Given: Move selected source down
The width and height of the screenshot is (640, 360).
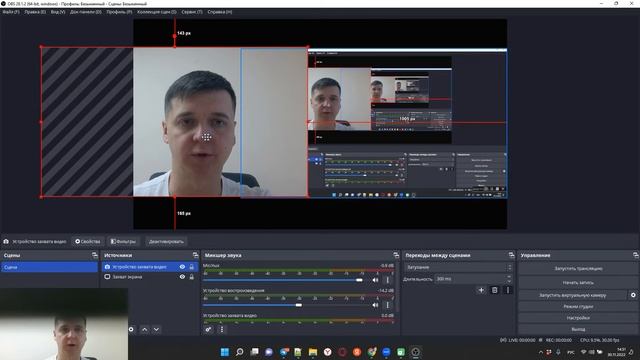Looking at the screenshot, I should point(156,329).
